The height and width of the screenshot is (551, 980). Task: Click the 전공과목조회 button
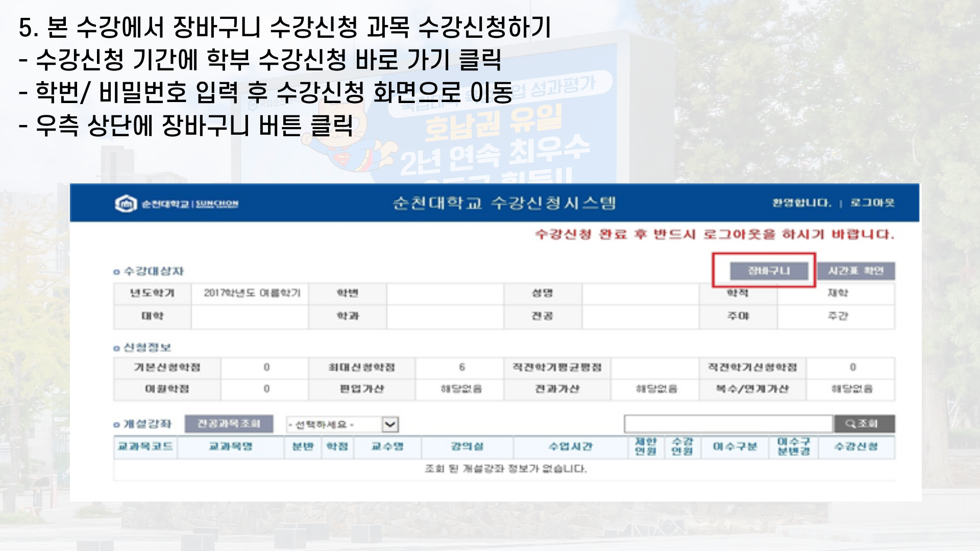[229, 424]
